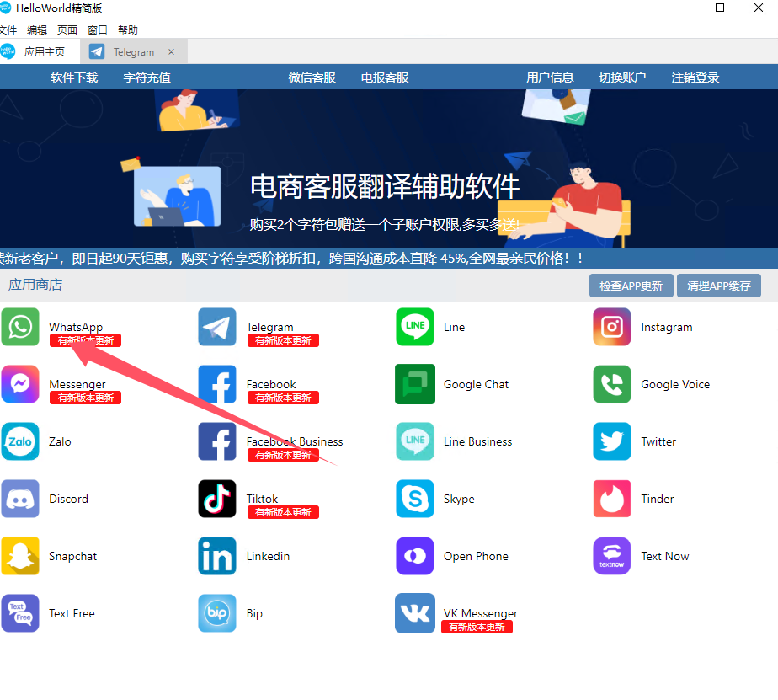
Task: Switch to the Telegram tab
Action: click(134, 51)
